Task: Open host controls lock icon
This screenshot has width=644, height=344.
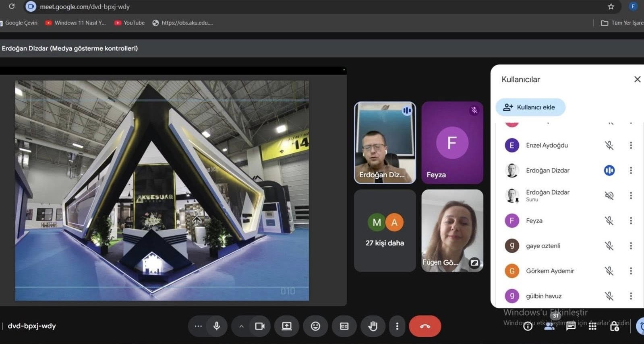Action: 614,327
